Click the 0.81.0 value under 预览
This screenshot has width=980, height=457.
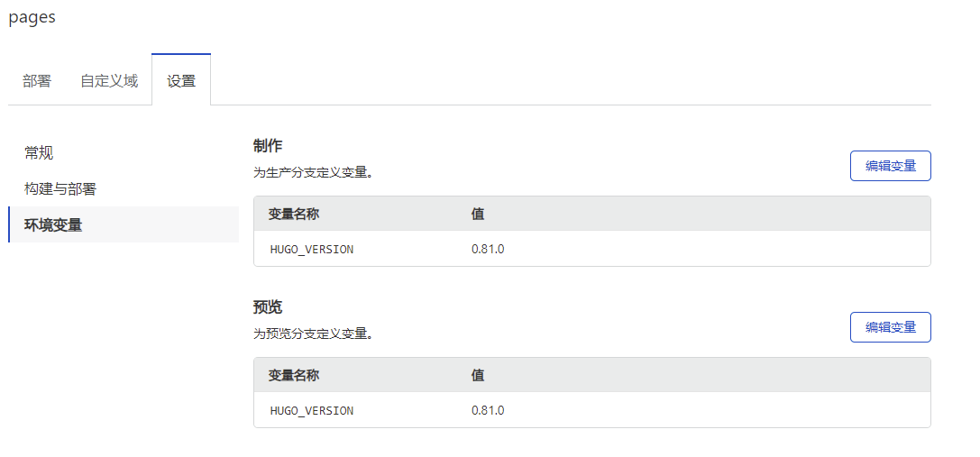tap(488, 410)
